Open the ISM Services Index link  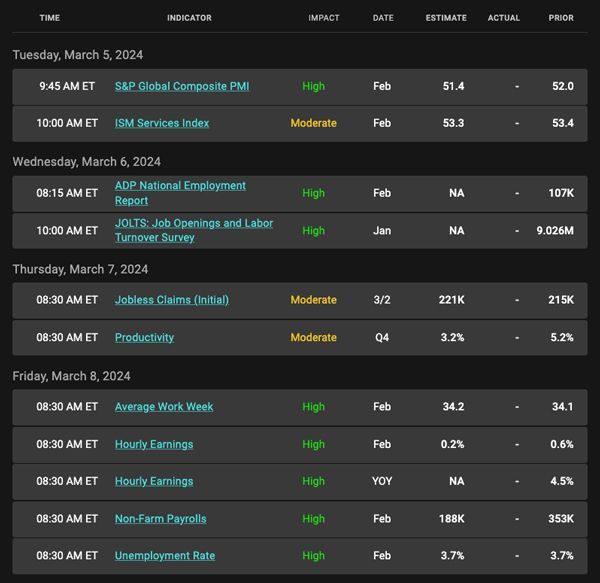(162, 123)
